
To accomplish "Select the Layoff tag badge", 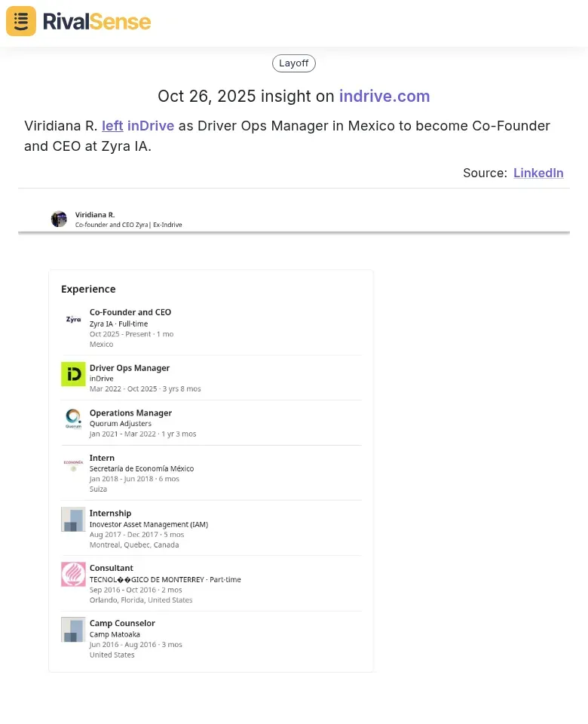I will click(x=294, y=63).
